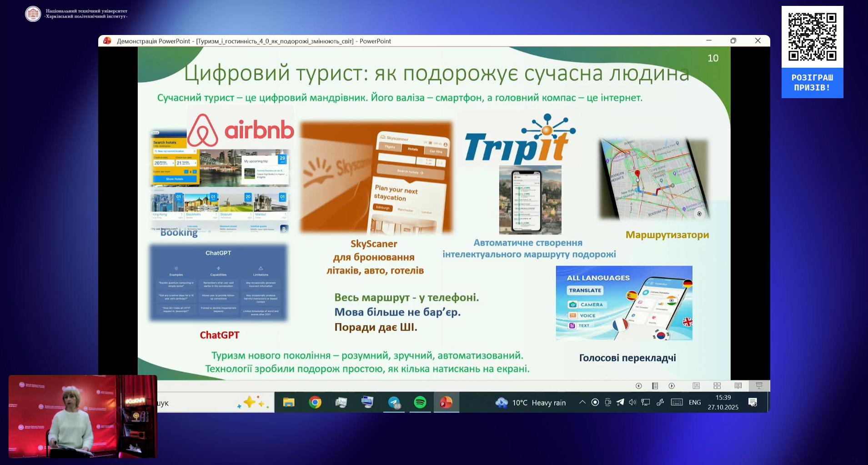Change input language from ENG
868x465 pixels.
tap(695, 402)
